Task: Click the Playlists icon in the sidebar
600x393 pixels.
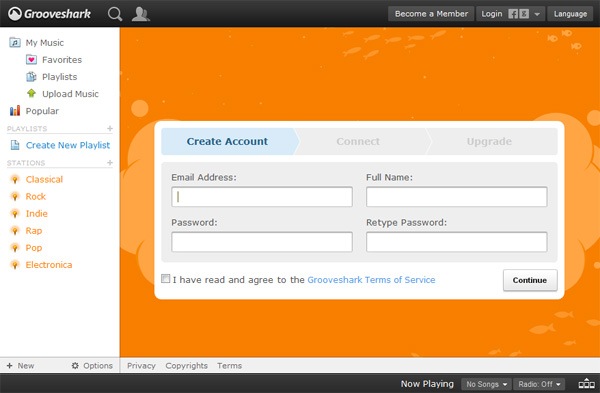Action: [x=31, y=77]
